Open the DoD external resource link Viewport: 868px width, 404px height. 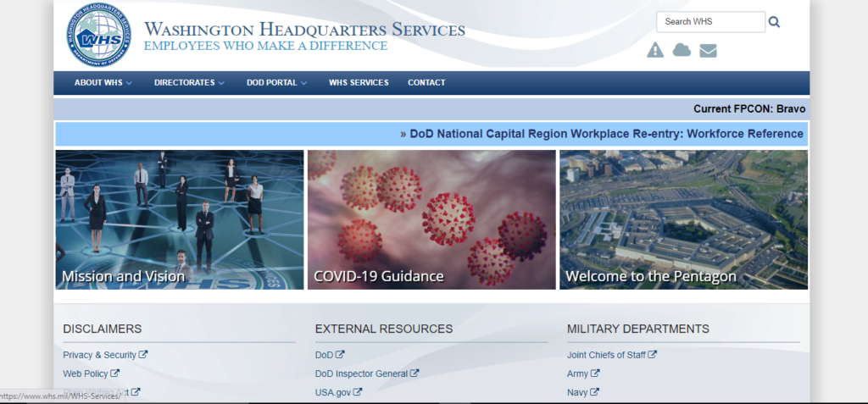coord(324,355)
